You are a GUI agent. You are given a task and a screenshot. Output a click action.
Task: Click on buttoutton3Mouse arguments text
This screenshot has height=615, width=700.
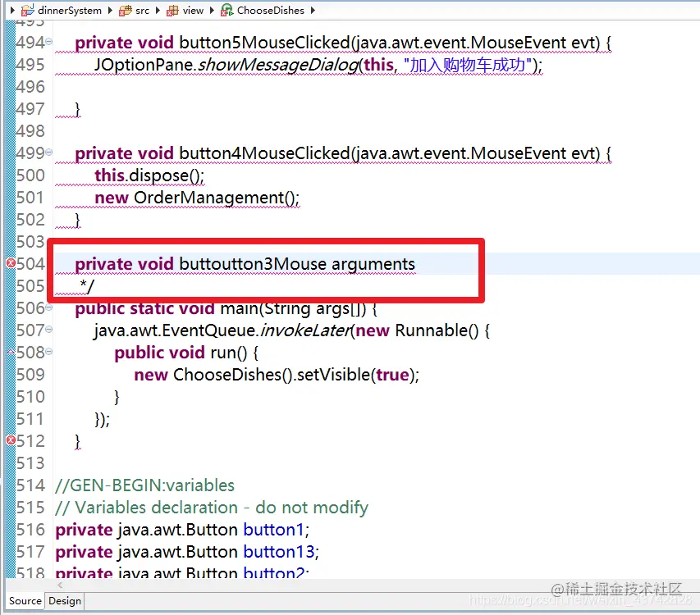coord(297,264)
